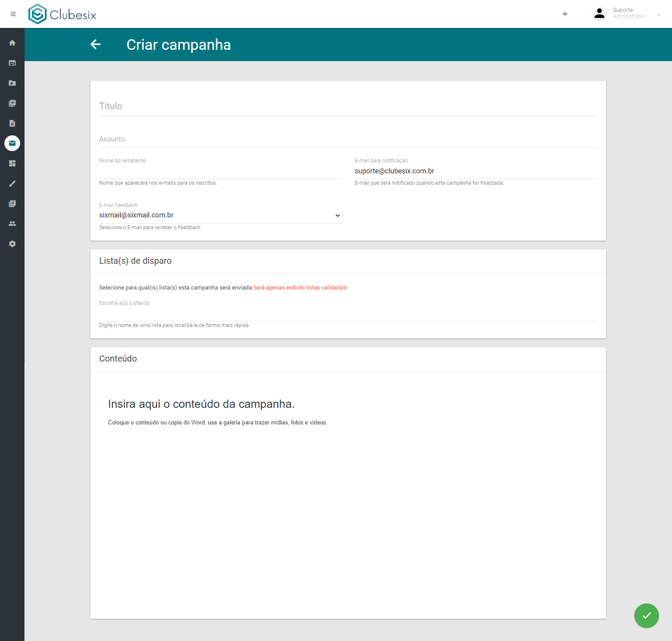
Task: Focus the Assunto input field
Action: 348,139
